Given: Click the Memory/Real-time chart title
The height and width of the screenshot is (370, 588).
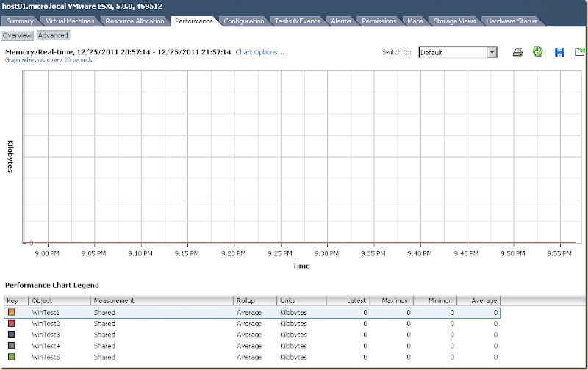Looking at the screenshot, I should pyautogui.click(x=118, y=52).
